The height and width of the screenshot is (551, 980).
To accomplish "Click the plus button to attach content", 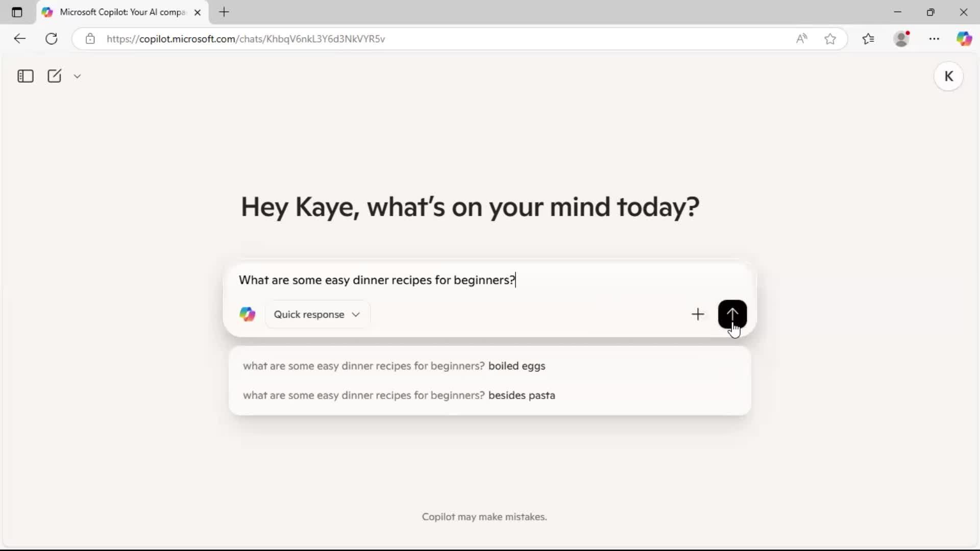I will (x=698, y=314).
